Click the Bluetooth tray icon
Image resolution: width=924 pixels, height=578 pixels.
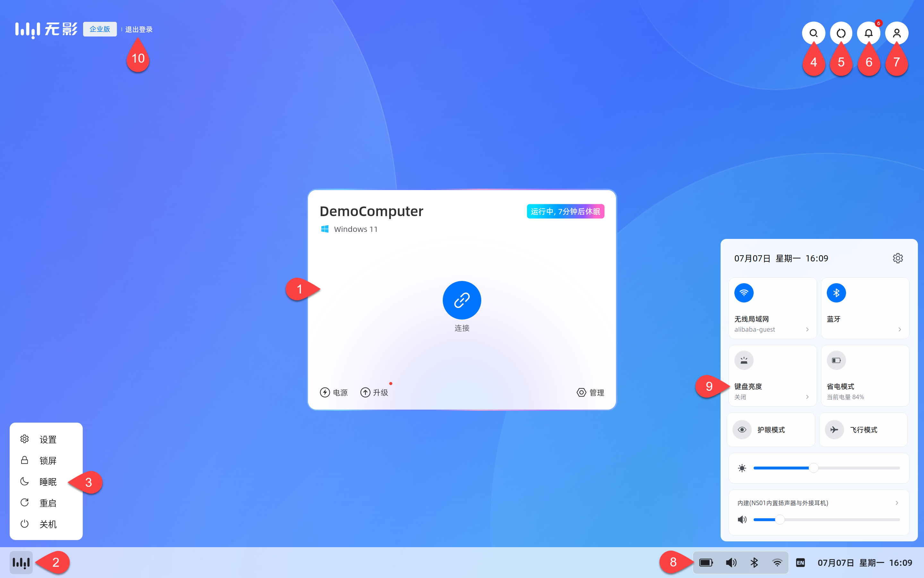click(x=754, y=562)
